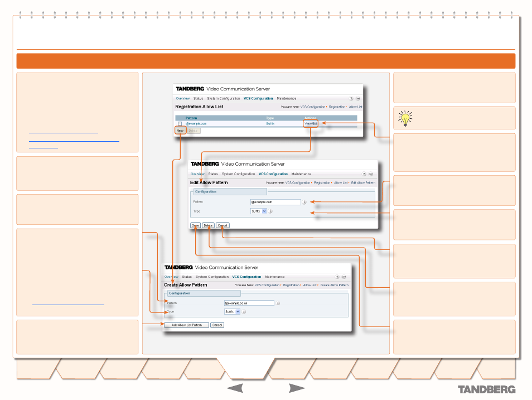The height and width of the screenshot is (400, 532).
Task: Click Suffix type cell in allow list
Action: [x=270, y=124]
